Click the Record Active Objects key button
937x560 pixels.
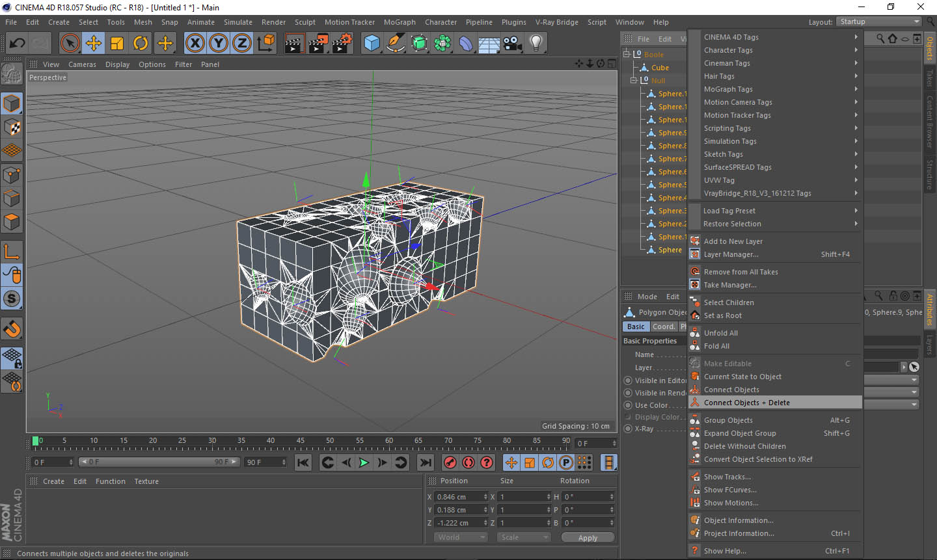tap(450, 462)
